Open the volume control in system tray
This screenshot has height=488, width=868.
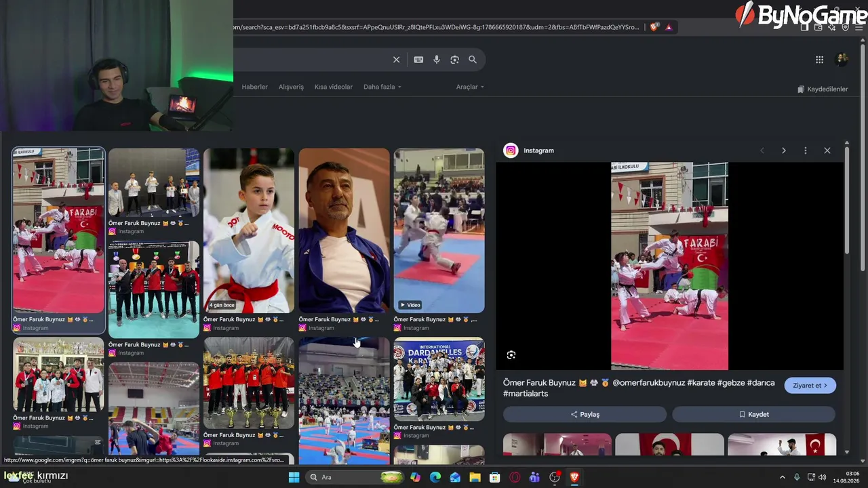(822, 477)
